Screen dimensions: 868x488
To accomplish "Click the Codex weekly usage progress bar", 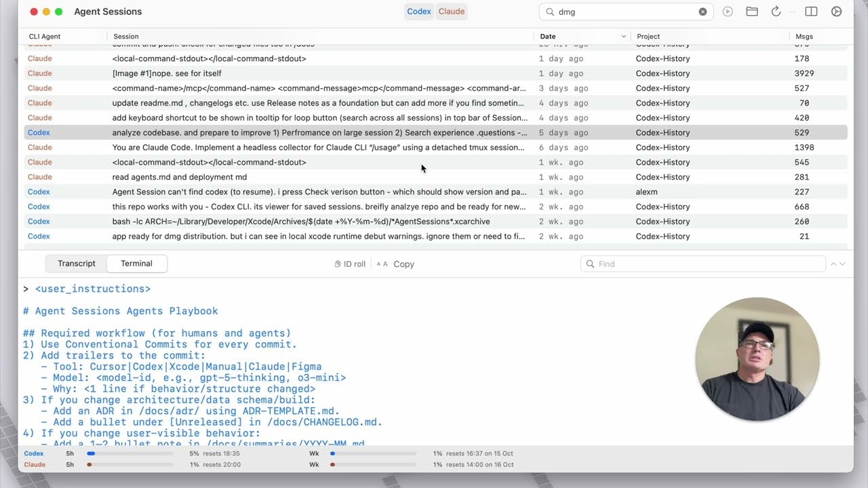I will (373, 453).
